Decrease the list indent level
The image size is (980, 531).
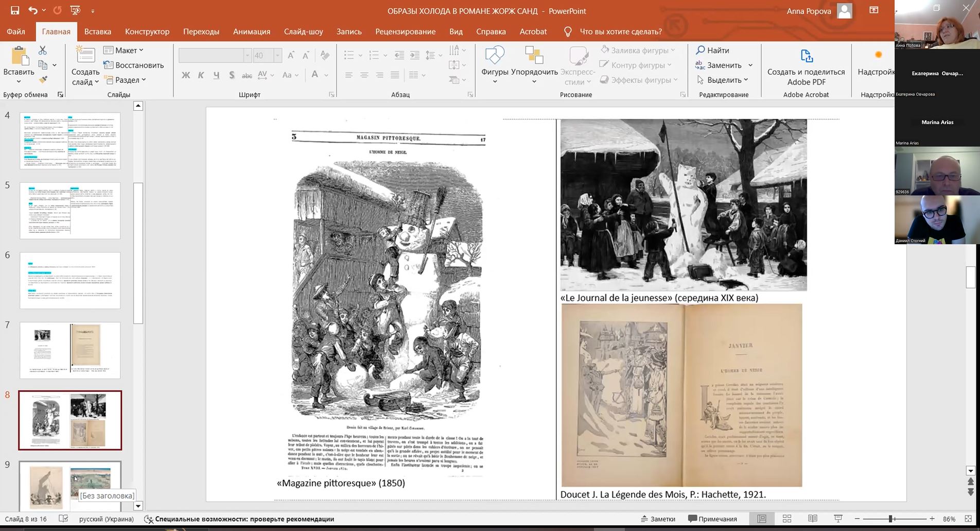coord(399,55)
